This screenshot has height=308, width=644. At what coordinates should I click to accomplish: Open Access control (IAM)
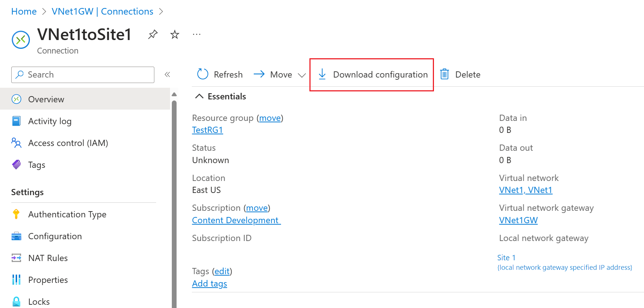(x=85, y=143)
